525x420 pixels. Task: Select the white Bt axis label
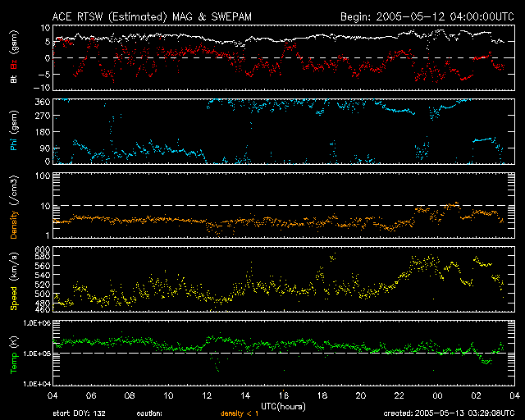[x=13, y=80]
